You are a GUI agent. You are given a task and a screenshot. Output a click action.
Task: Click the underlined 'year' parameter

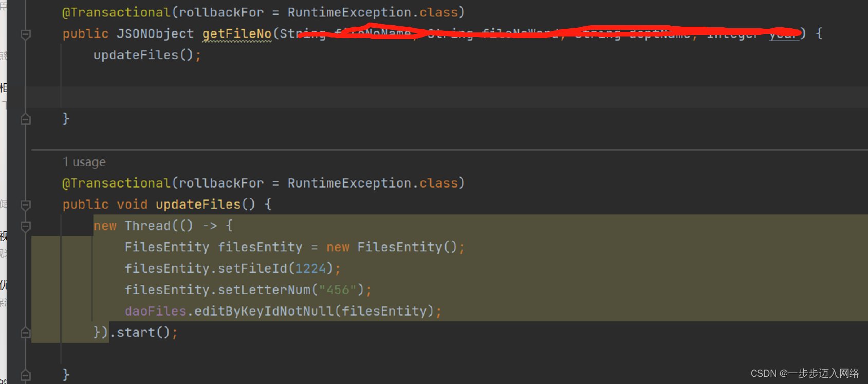pos(784,34)
